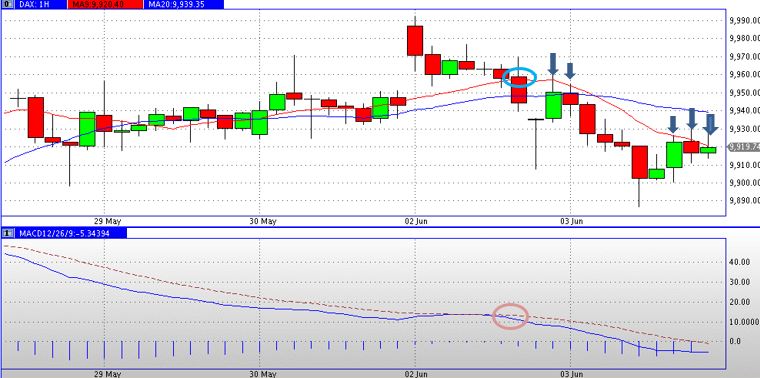
Task: Click the 9,970.00 price axis label
Action: (x=744, y=57)
